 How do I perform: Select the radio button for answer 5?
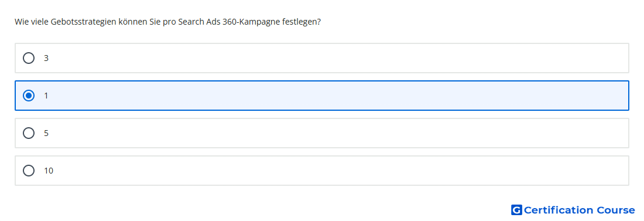29,133
